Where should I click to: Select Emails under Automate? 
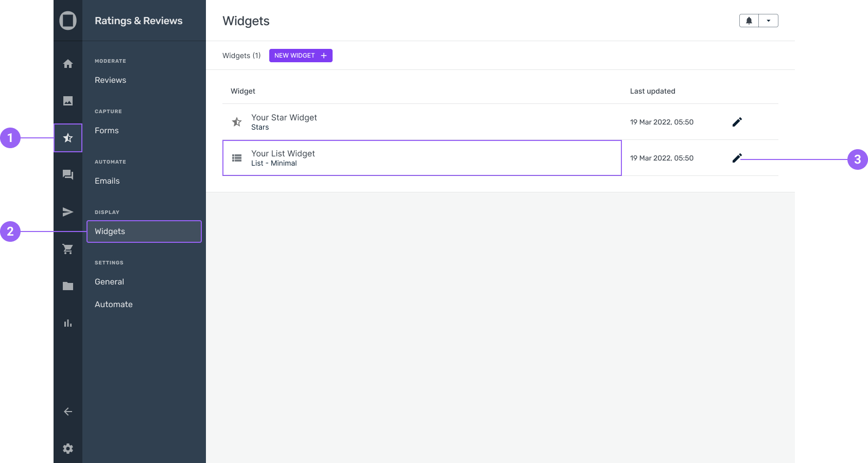[107, 181]
